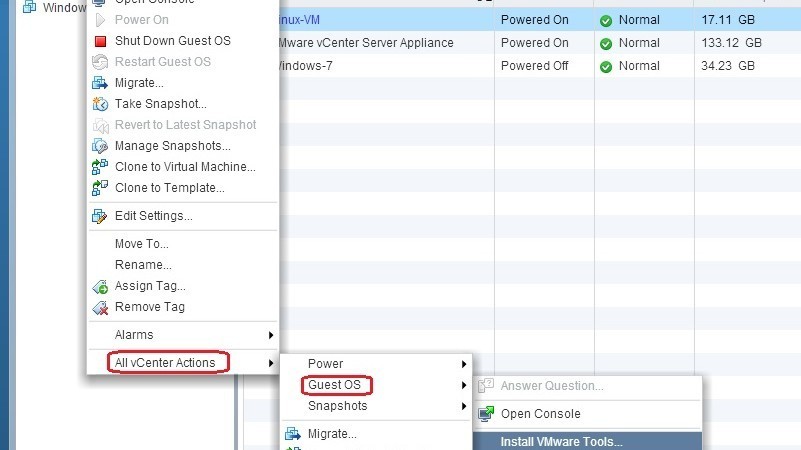
Task: Click Powered Off state of Windows-7
Action: [x=534, y=66]
